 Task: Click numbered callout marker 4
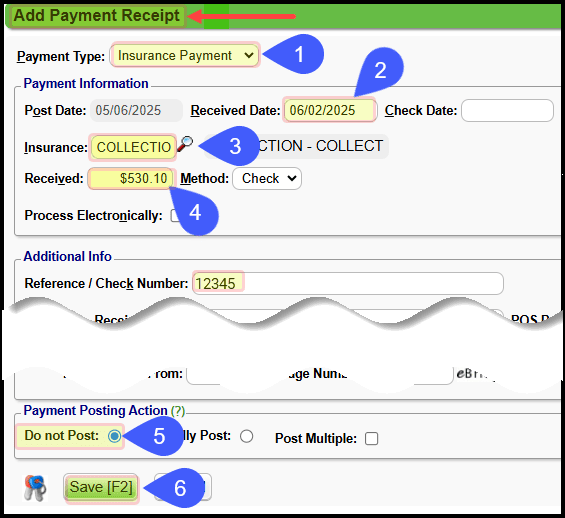(195, 213)
